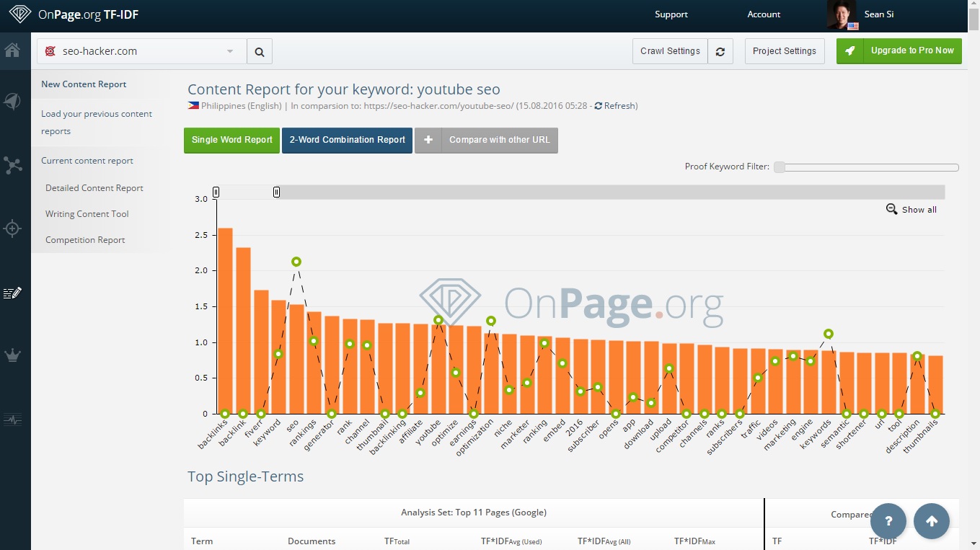Click the scroll-to-top arrow button
Image resolution: width=980 pixels, height=550 pixels.
point(931,521)
